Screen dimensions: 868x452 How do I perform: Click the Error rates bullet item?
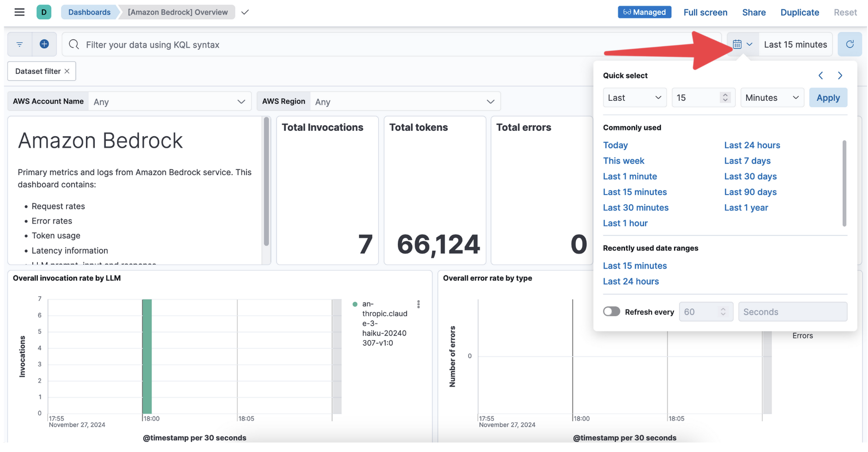[52, 221]
